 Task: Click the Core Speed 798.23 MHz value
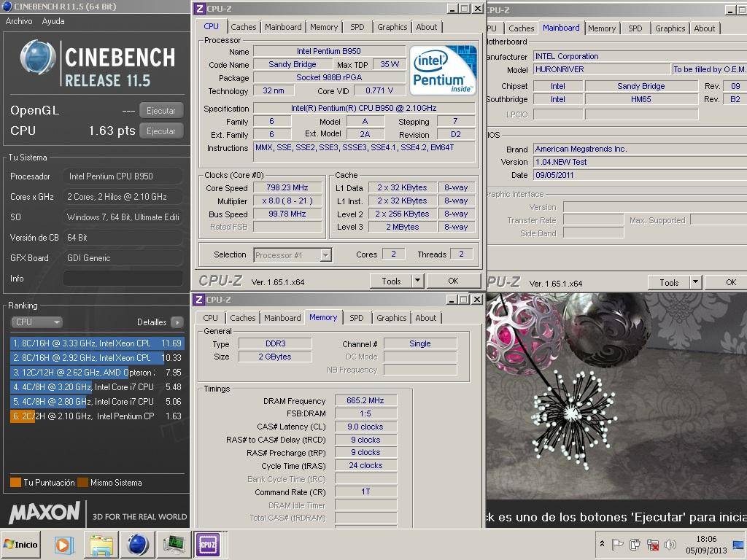click(x=287, y=187)
